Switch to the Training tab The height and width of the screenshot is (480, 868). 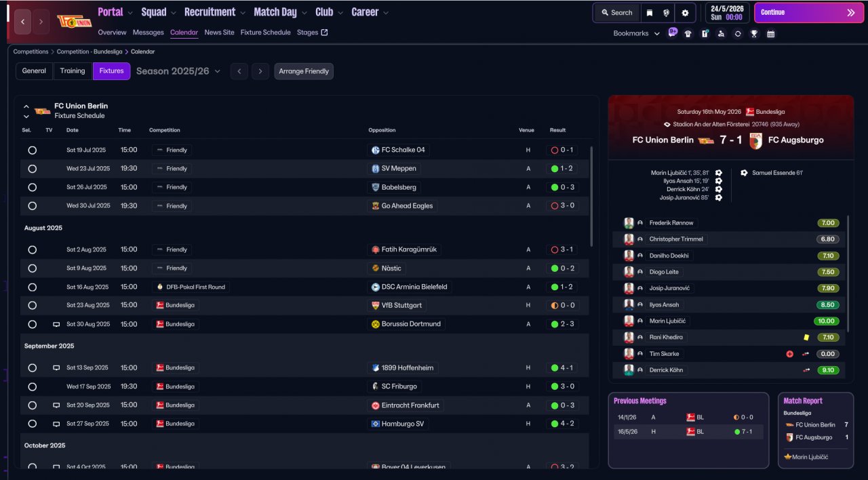coord(73,71)
